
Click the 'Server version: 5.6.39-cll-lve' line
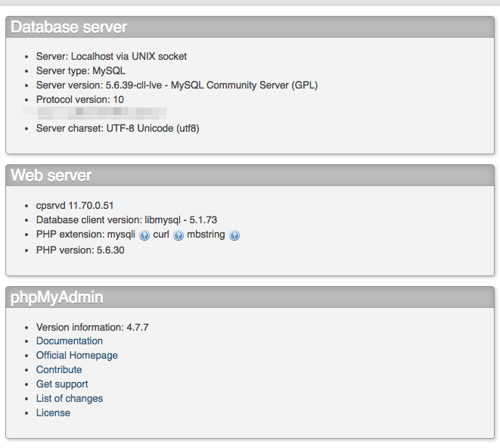coord(177,86)
